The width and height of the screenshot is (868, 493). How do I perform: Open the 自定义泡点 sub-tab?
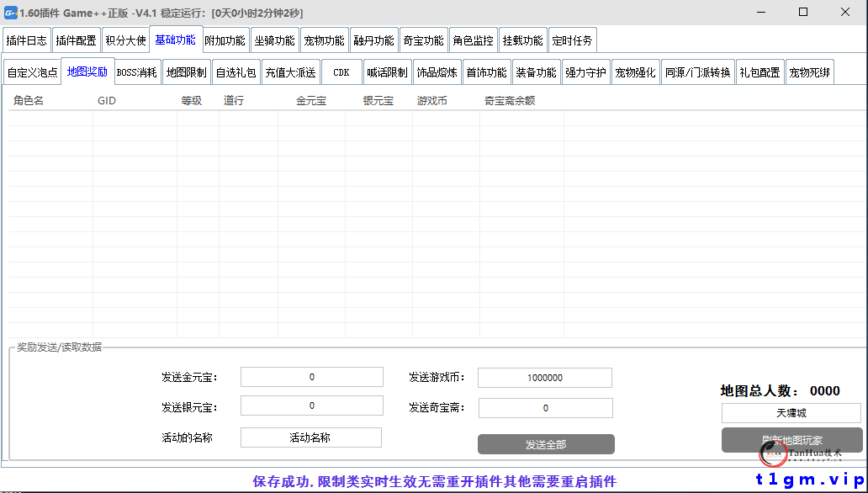click(x=31, y=72)
